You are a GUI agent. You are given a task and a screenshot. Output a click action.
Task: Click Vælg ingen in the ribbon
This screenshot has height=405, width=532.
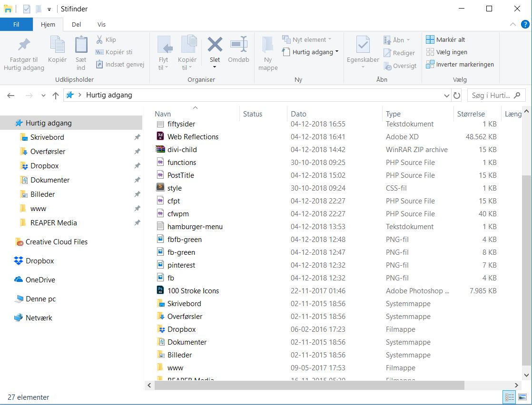[x=446, y=52]
